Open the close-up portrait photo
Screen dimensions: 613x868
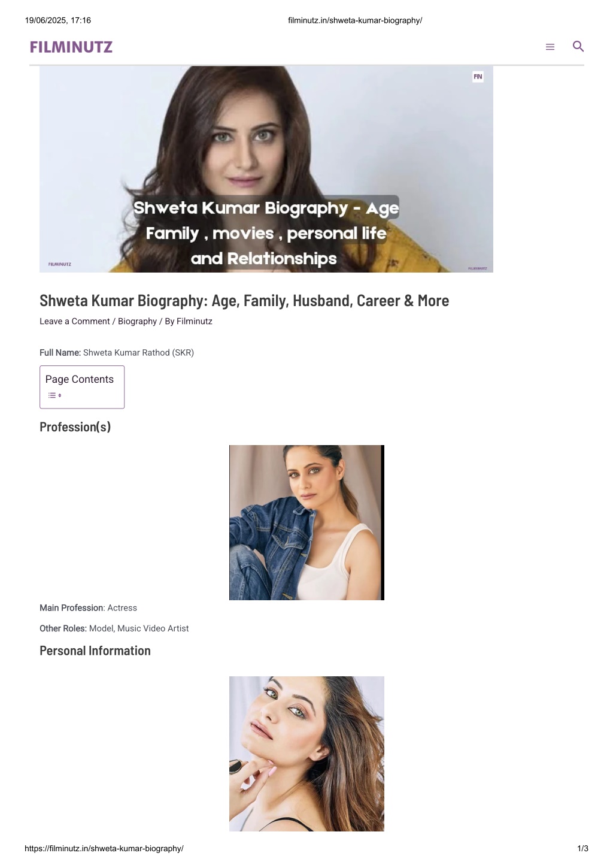pos(306,754)
